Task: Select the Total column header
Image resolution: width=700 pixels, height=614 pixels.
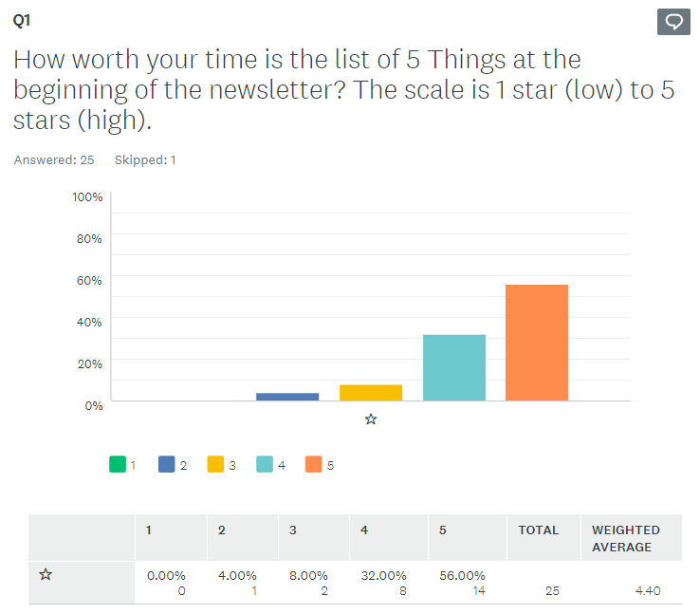Action: tap(538, 530)
